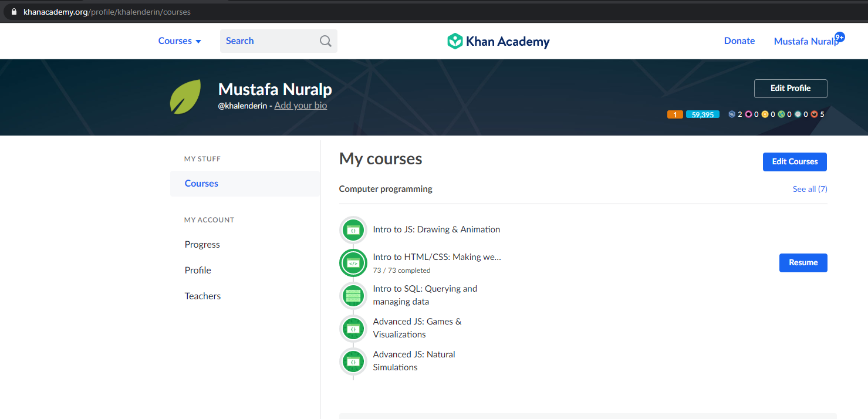
Task: Click the Khan Academy hexagon logo icon
Action: tap(455, 41)
